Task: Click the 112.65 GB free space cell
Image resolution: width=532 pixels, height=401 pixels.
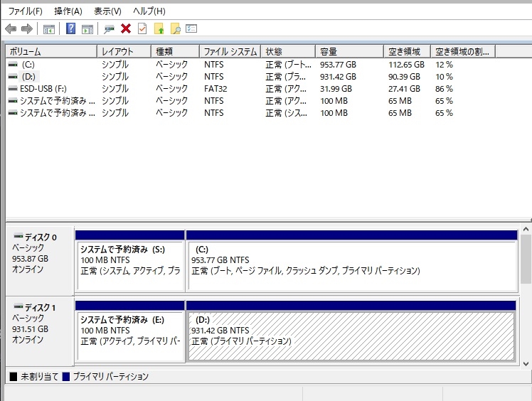Action: click(406, 65)
